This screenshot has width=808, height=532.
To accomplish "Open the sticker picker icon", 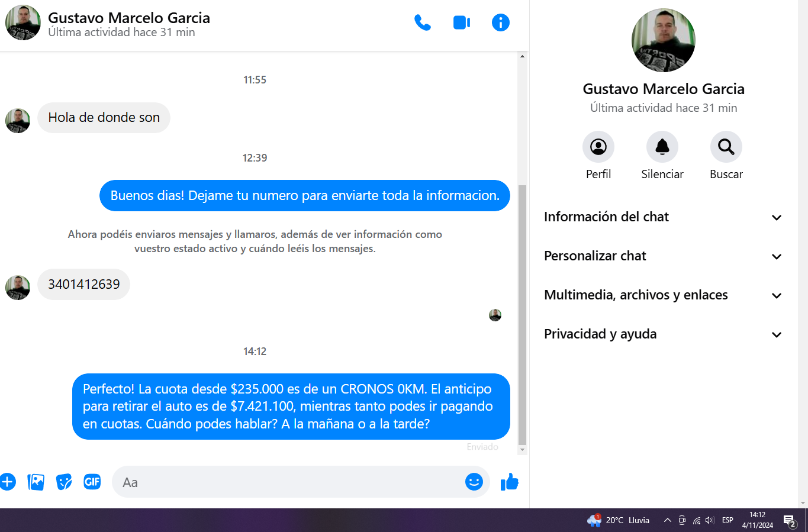I will point(64,482).
